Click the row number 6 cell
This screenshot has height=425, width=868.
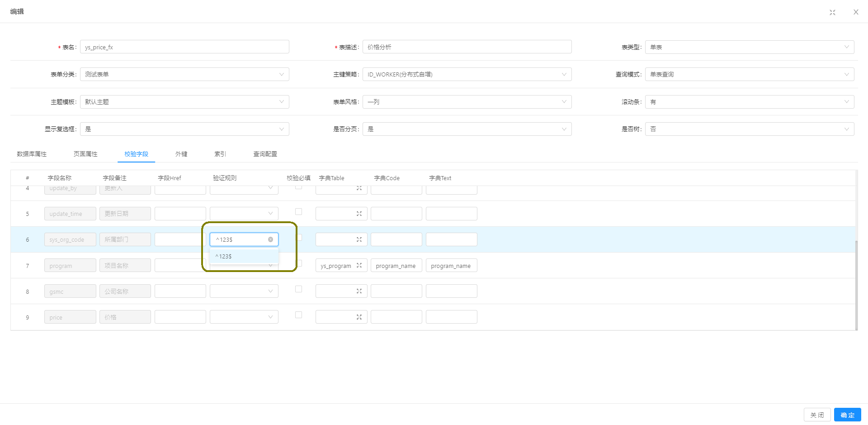point(28,239)
